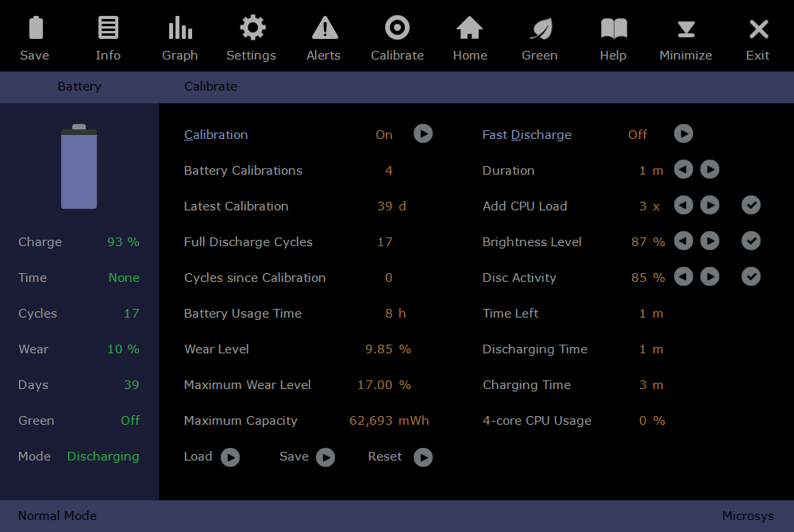Click the Cycles since Calibration label
The width and height of the screenshot is (794, 532).
click(x=255, y=278)
